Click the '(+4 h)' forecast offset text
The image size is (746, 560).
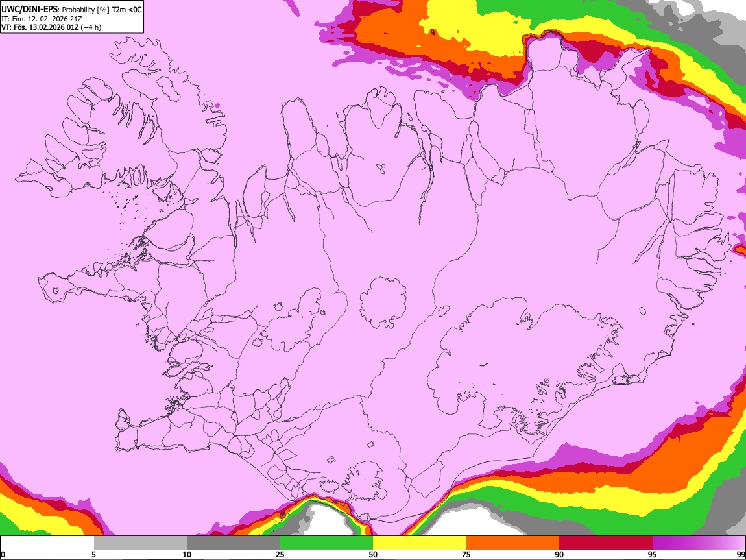(91, 27)
